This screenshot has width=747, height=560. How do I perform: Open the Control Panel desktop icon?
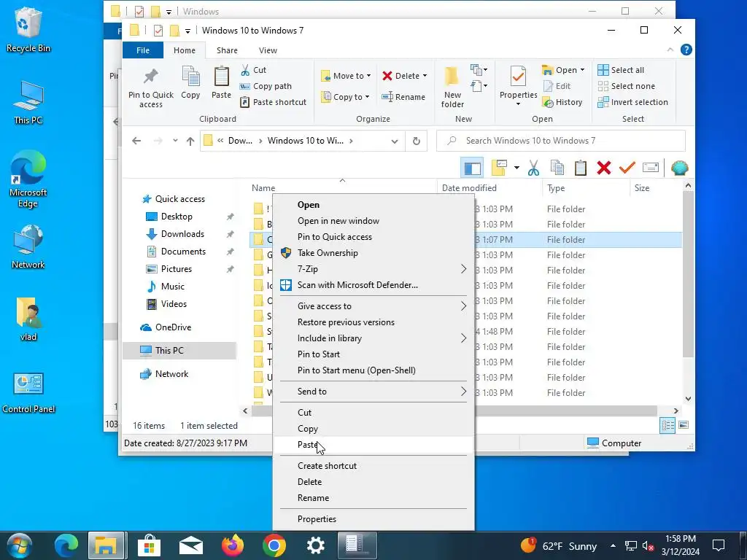coord(28,393)
